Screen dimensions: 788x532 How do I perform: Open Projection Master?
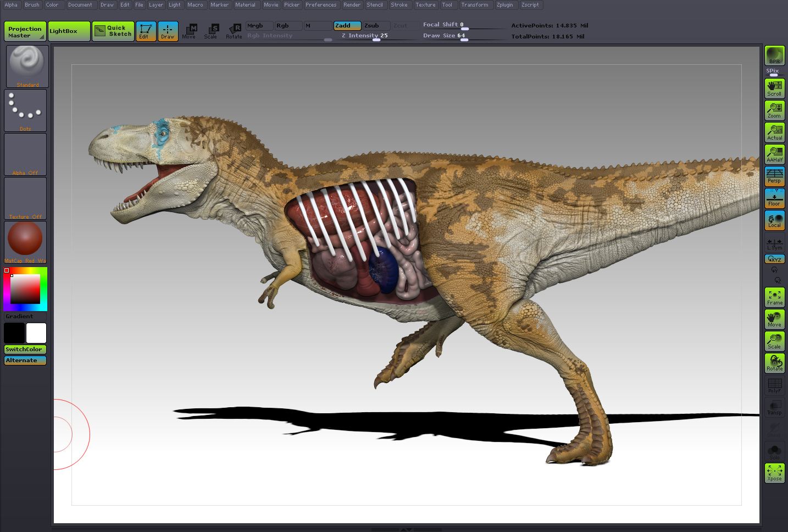coord(25,31)
